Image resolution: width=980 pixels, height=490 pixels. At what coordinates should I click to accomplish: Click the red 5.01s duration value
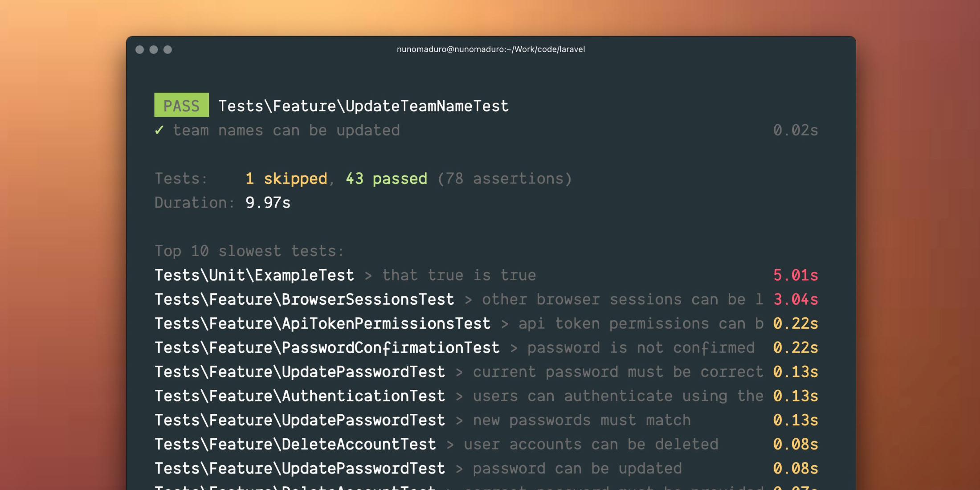[796, 275]
